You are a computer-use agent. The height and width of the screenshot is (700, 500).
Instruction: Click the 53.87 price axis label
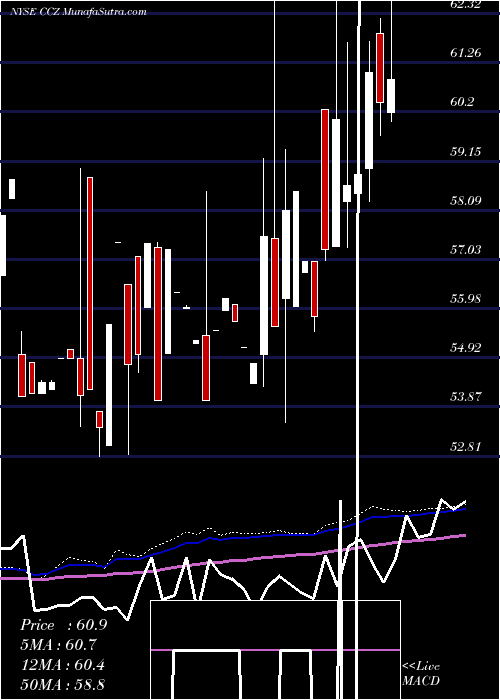tap(466, 397)
